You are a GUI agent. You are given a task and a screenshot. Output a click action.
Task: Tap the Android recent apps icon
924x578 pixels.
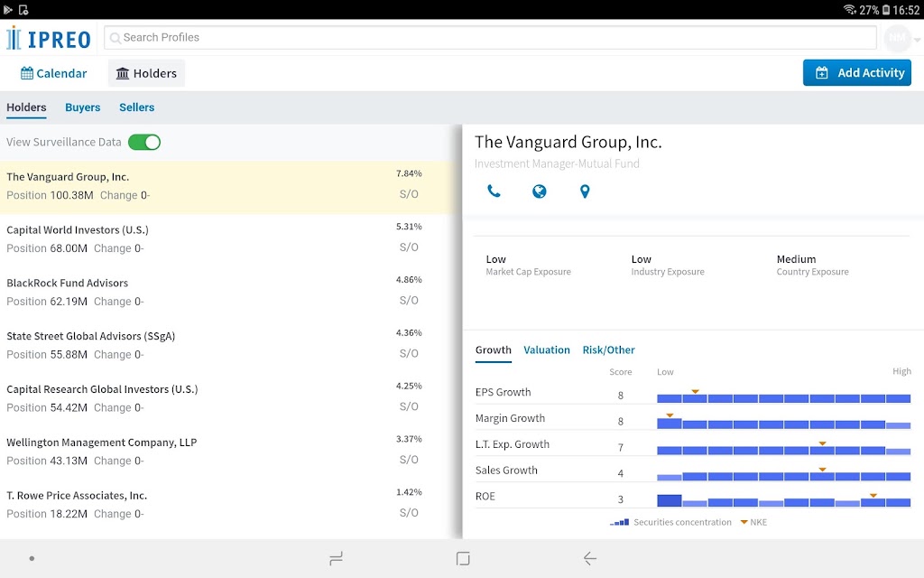(x=336, y=558)
